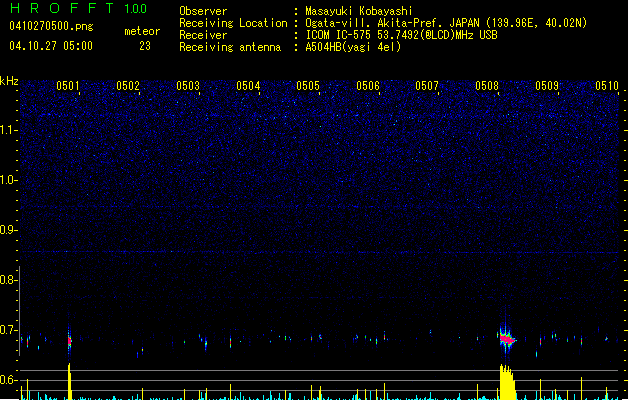The width and height of the screenshot is (629, 400).
Task: Click the 0506 time axis marker
Action: tap(368, 86)
